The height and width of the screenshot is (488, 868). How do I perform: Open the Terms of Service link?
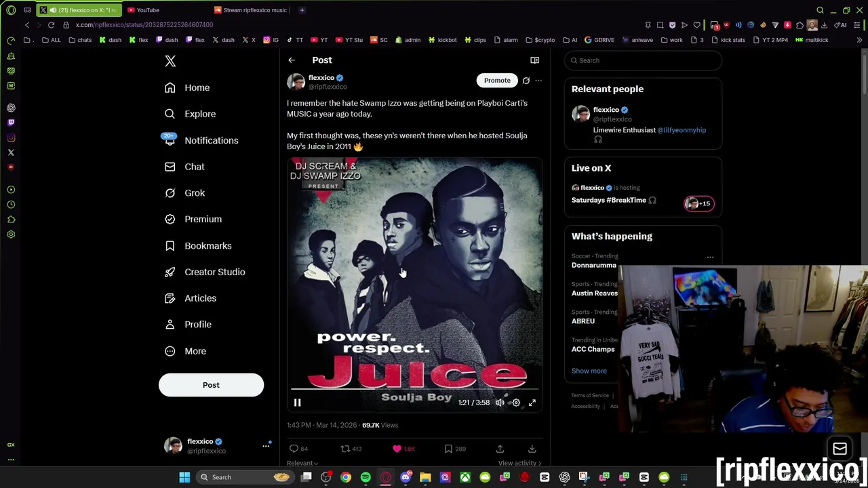(590, 396)
